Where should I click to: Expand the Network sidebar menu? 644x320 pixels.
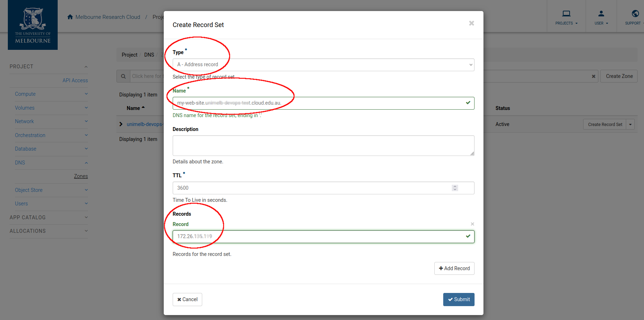tap(86, 121)
